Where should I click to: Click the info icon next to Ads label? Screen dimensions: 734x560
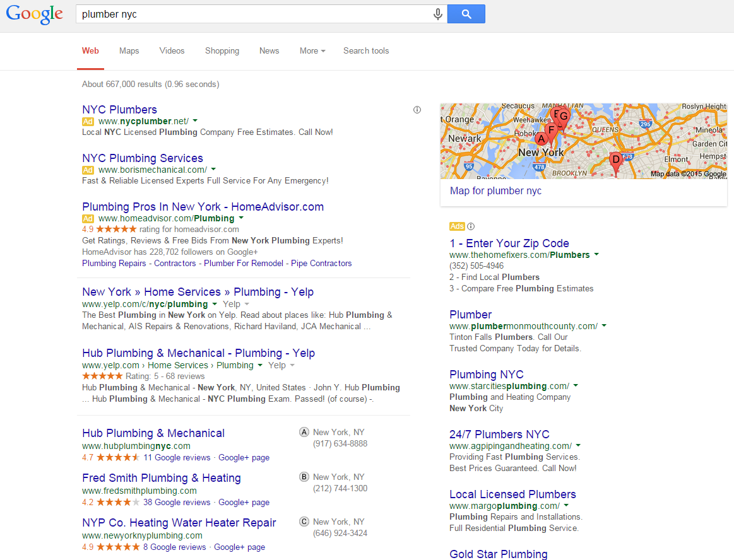pyautogui.click(x=471, y=226)
